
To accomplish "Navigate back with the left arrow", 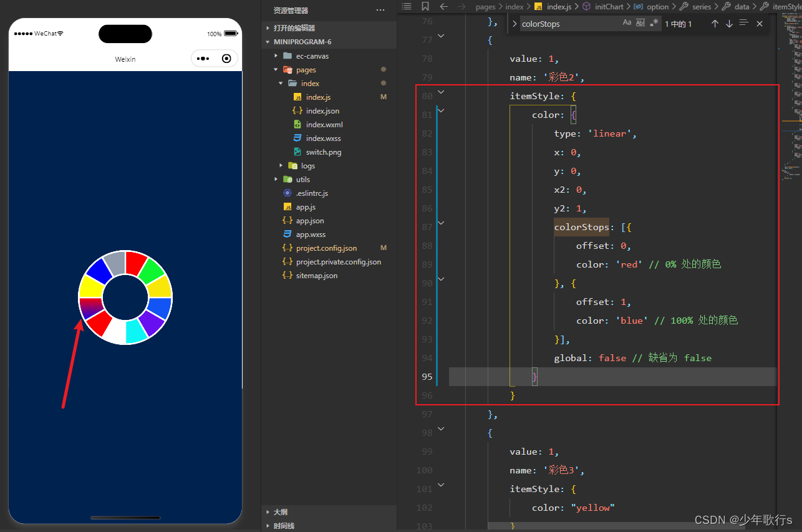I will [444, 6].
